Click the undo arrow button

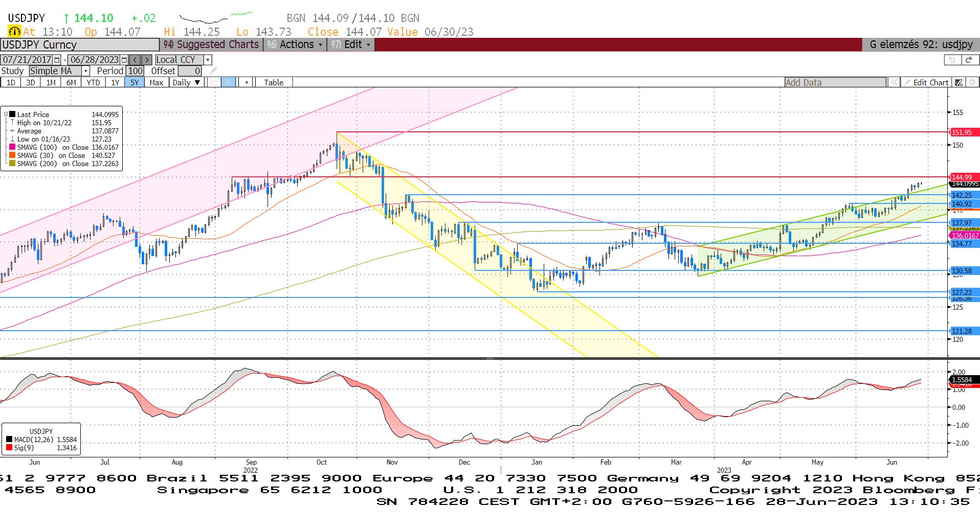pyautogui.click(x=952, y=60)
